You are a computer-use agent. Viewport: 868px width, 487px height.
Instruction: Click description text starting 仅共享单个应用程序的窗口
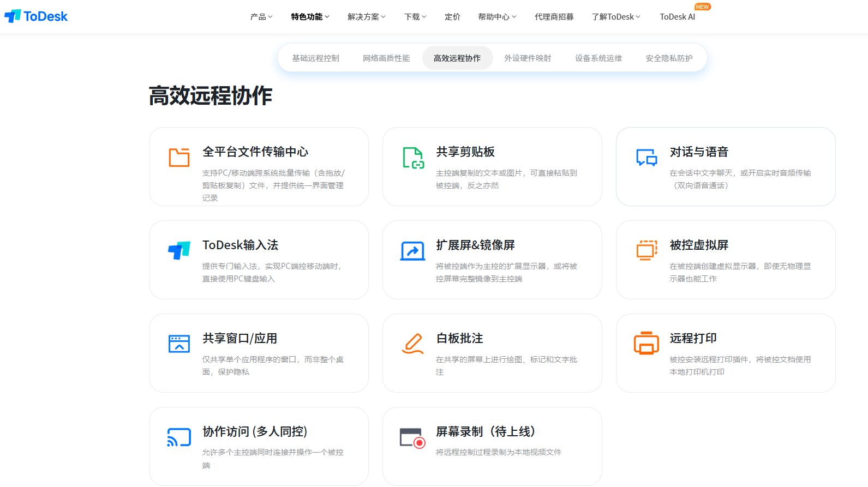[273, 365]
